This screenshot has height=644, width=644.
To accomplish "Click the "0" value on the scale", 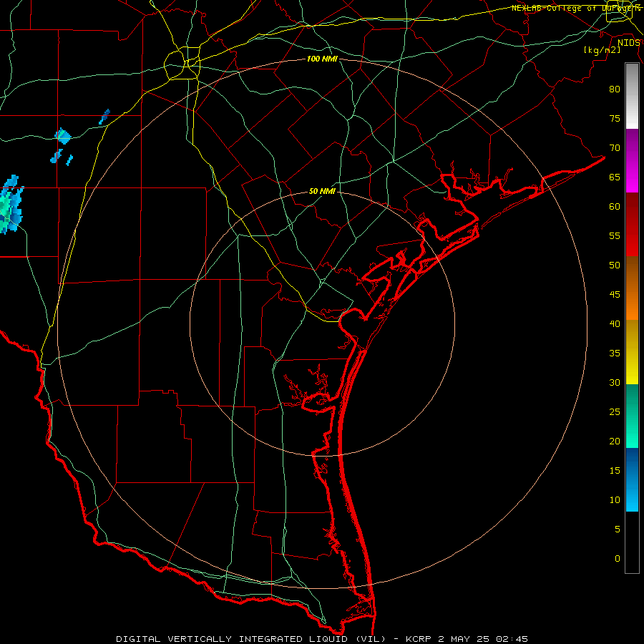I will (x=618, y=559).
